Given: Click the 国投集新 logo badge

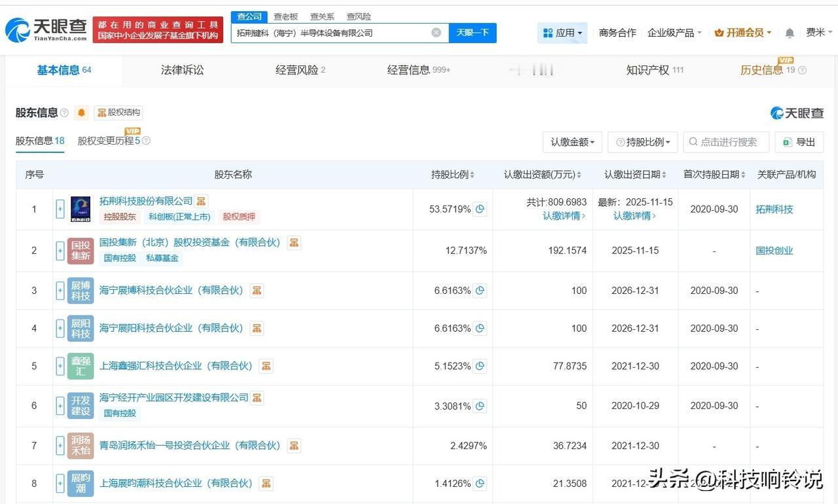Looking at the screenshot, I should coord(81,251).
